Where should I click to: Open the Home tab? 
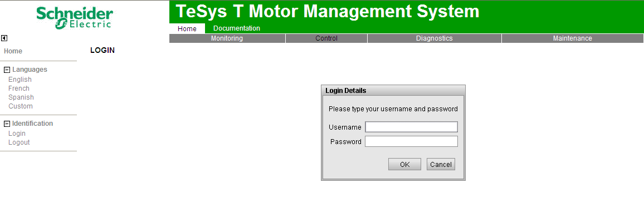187,29
